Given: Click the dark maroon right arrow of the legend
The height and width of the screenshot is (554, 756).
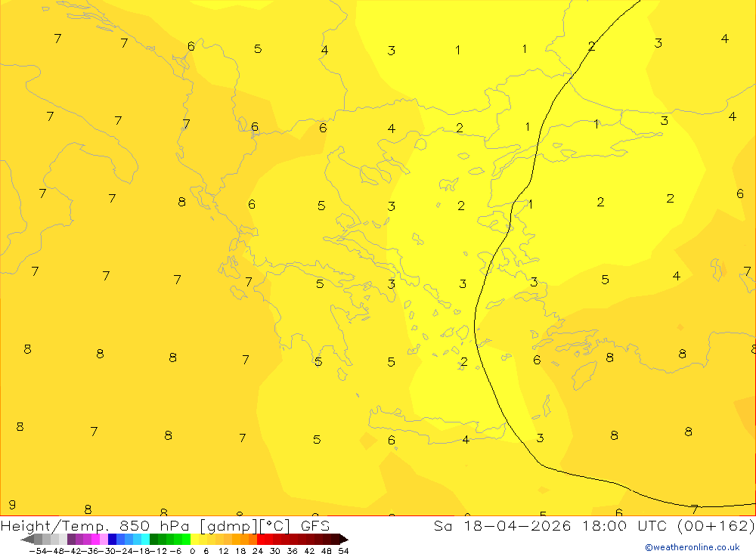Looking at the screenshot, I should pos(344,540).
